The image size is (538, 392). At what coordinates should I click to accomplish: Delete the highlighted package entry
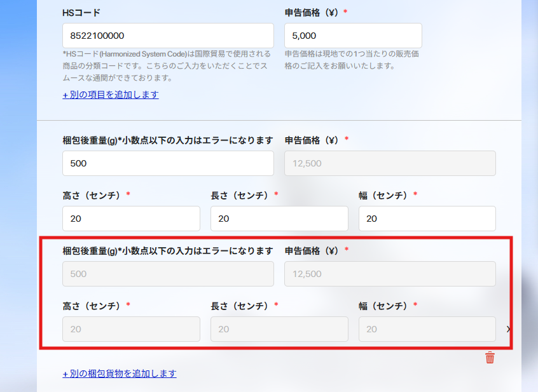point(489,358)
